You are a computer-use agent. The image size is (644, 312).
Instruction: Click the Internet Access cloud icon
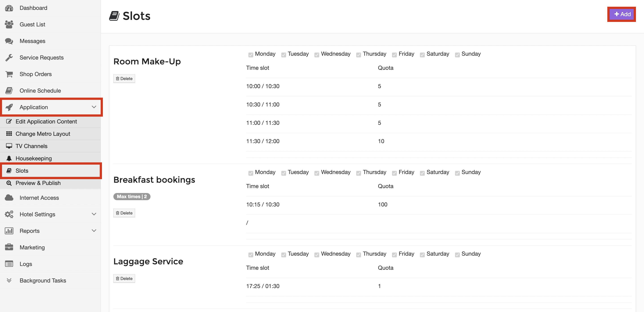9,198
